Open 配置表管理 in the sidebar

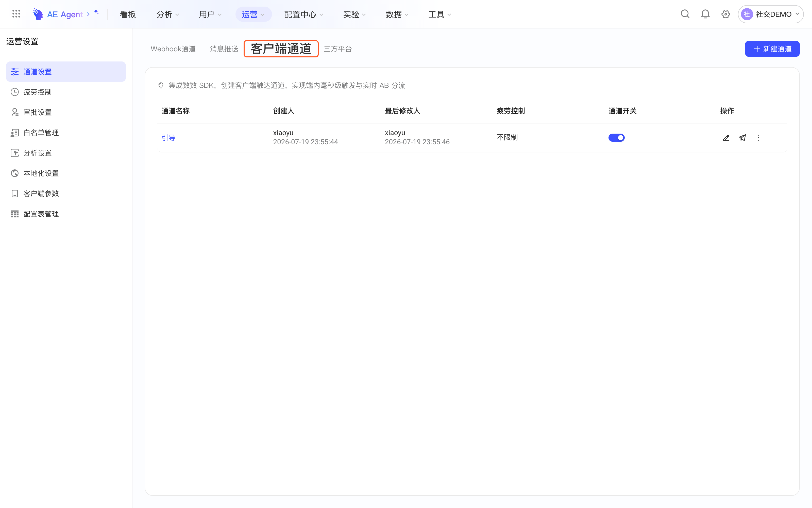point(66,214)
